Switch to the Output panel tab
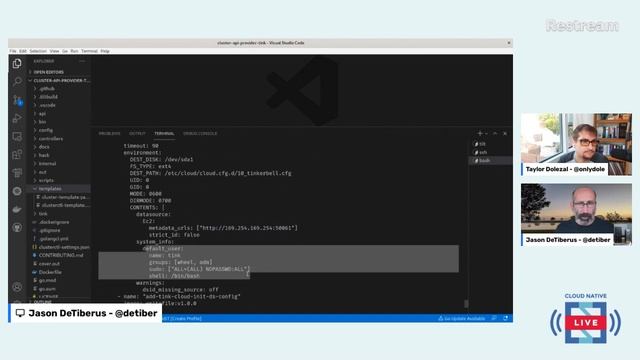The height and width of the screenshot is (360, 640). click(x=137, y=133)
